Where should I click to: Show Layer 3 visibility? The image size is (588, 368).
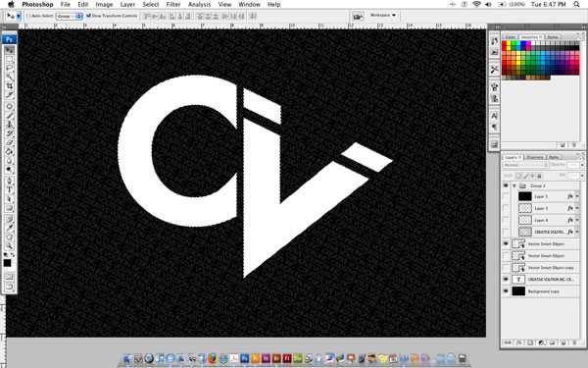506,208
